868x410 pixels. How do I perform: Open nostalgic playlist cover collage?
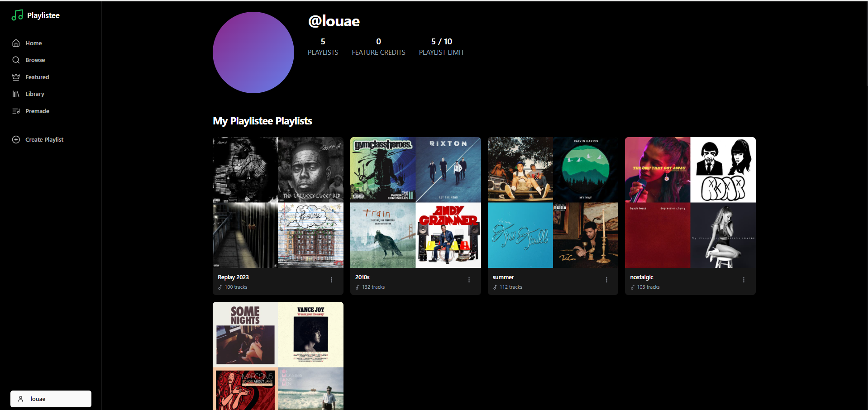[690, 202]
